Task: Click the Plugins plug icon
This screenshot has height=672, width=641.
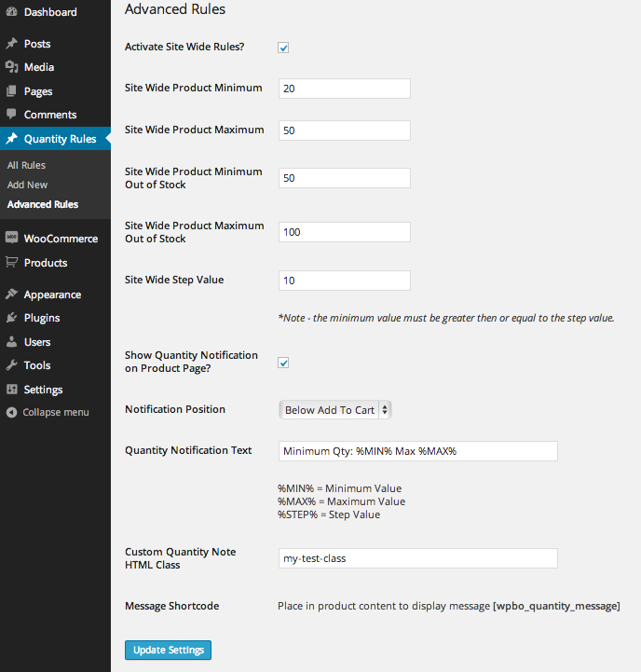Action: 11,318
